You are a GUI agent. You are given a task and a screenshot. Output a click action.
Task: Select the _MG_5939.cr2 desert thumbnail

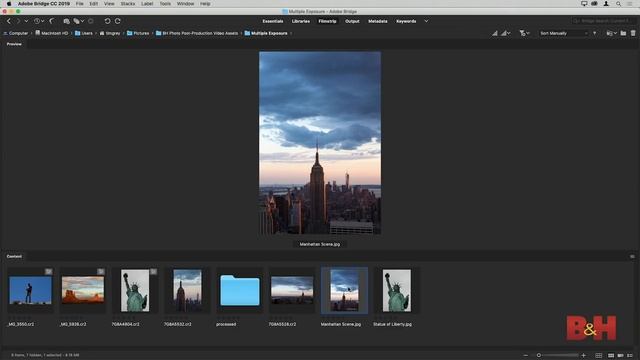point(83,289)
